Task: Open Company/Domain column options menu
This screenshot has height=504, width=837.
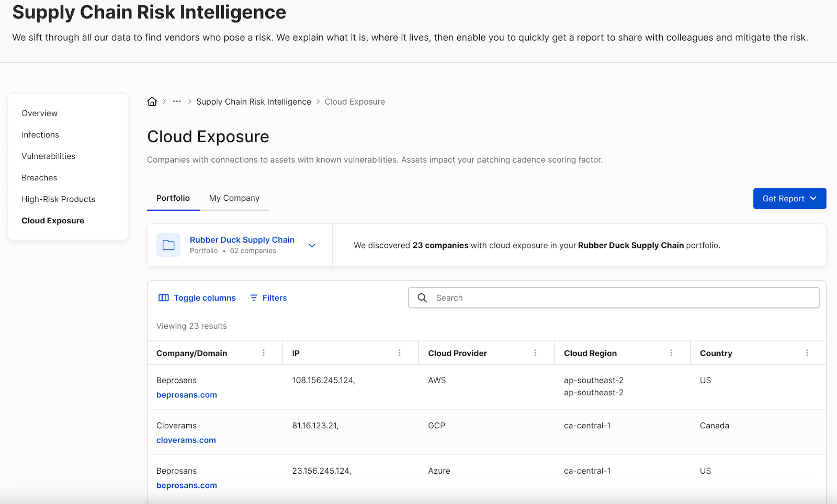Action: tap(264, 353)
